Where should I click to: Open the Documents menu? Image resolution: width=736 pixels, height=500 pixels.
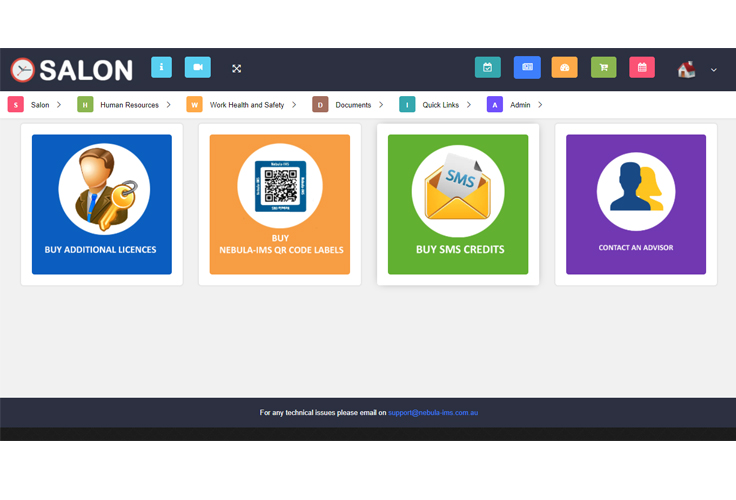click(353, 105)
